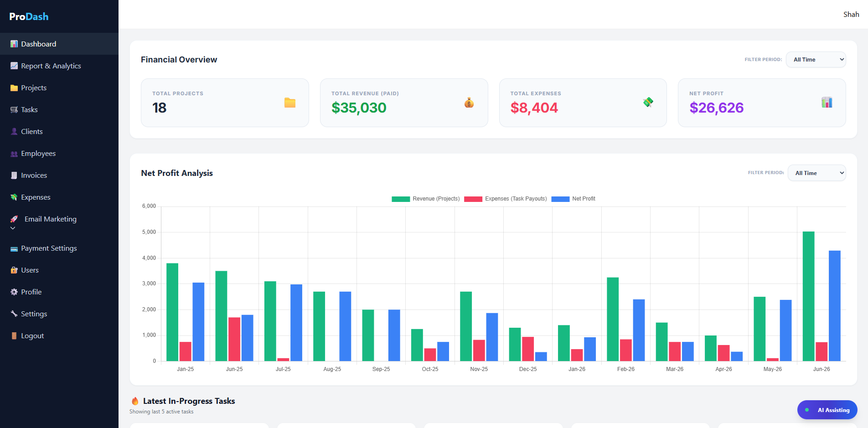Click the cash icon on Total Expenses card
The height and width of the screenshot is (428, 868).
tap(648, 103)
